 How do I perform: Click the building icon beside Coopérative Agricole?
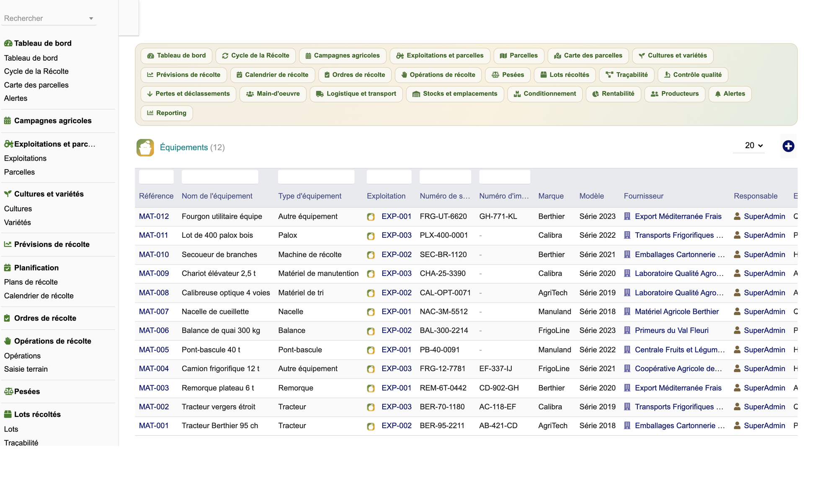(x=627, y=368)
